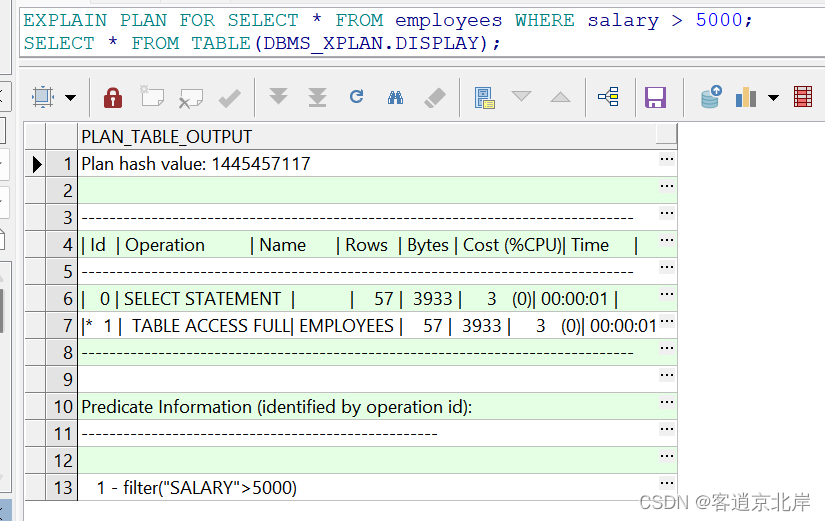
Task: Click the bar chart icon
Action: click(x=746, y=97)
